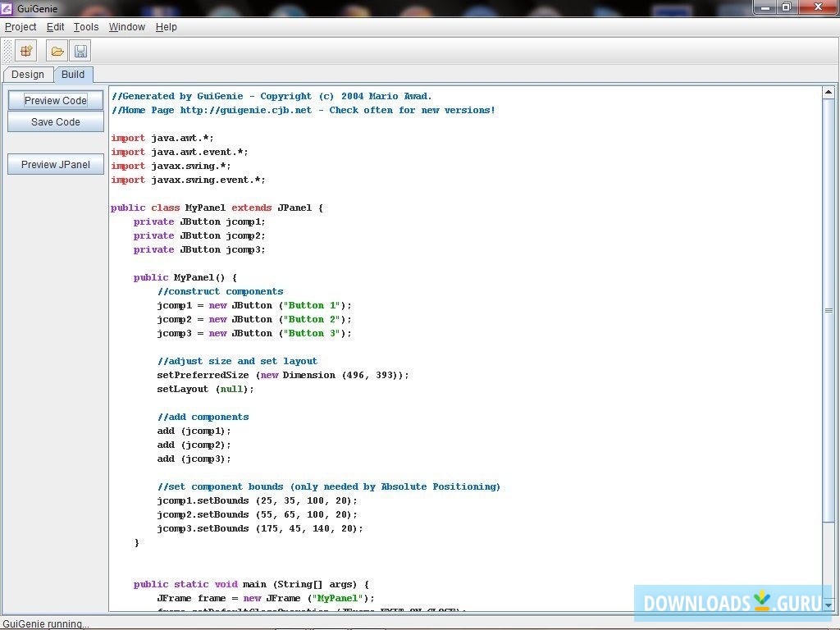Click the vertical scrollbar thumb in code view
This screenshot has width=840, height=630.
pos(829,310)
